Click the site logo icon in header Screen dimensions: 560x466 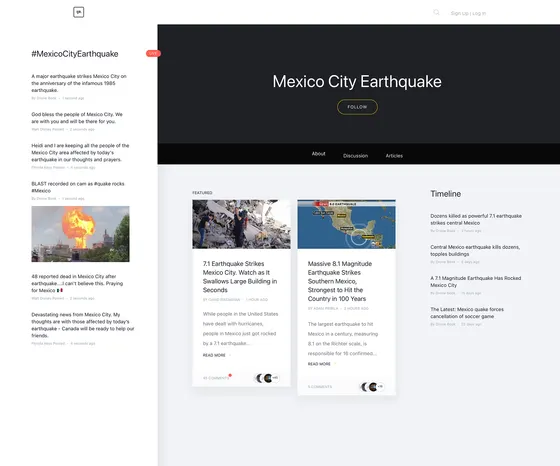pyautogui.click(x=79, y=12)
